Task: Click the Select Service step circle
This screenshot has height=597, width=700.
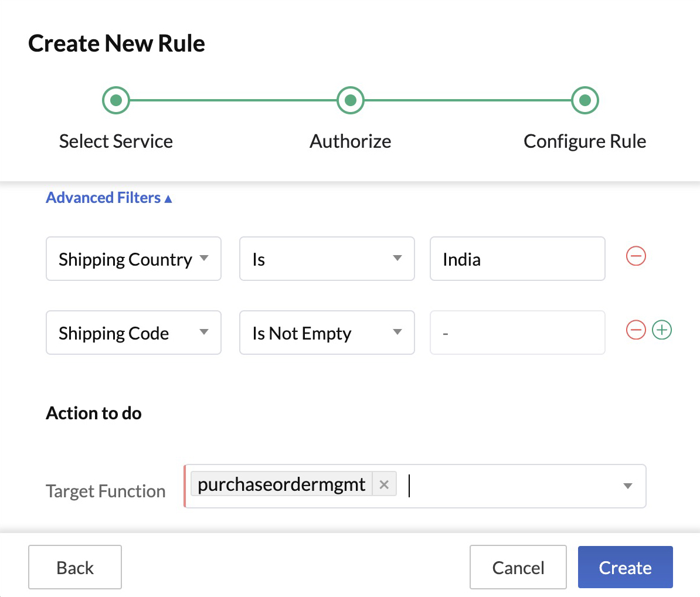Action: coord(115,100)
